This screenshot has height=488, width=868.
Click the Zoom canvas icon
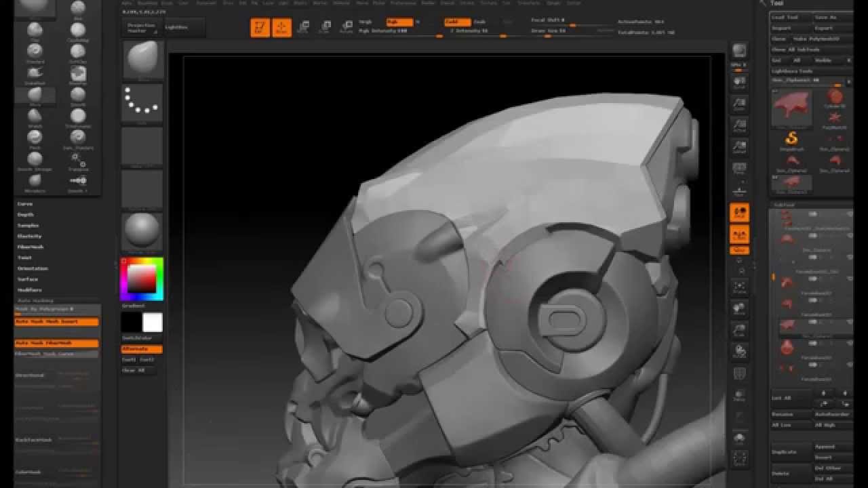739,104
